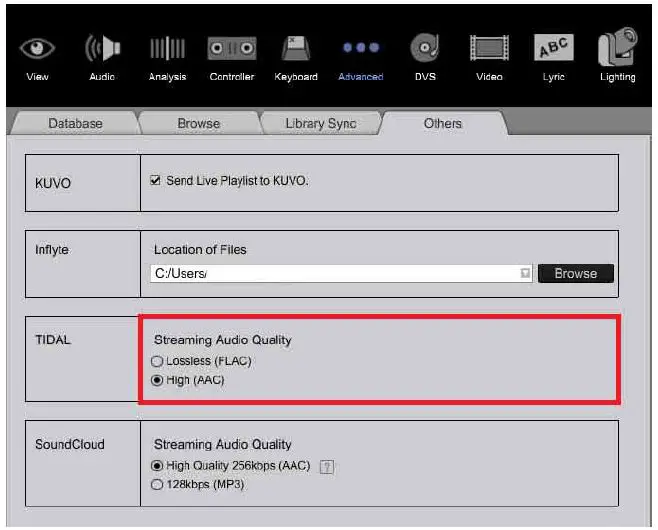Viewport: 658px width, 530px height.
Task: Click the Inflyte Browse button
Action: coord(576,274)
